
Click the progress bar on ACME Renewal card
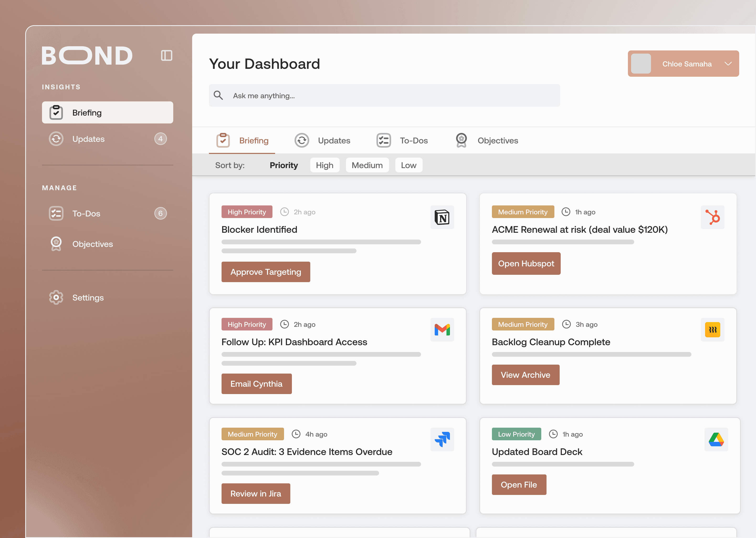pos(563,242)
